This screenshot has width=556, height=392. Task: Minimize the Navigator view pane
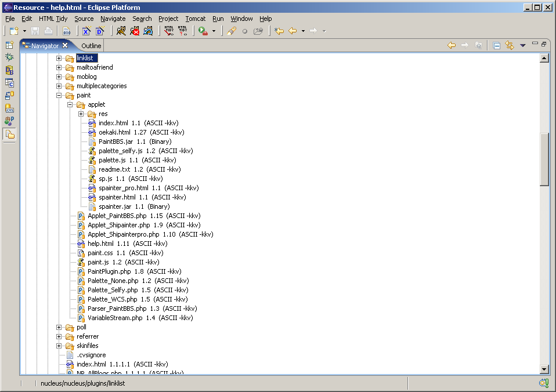click(535, 43)
